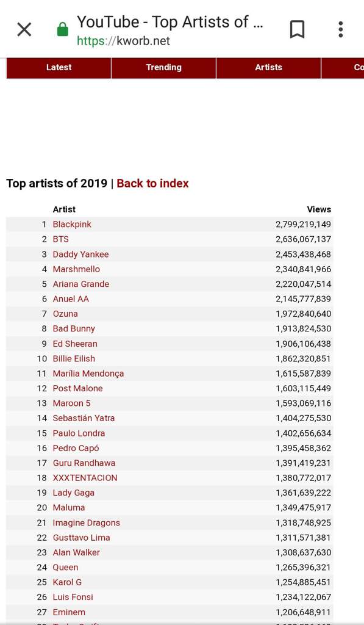Image resolution: width=364 pixels, height=625 pixels.
Task: Go to Marília Mendonça page
Action: pyautogui.click(x=88, y=374)
